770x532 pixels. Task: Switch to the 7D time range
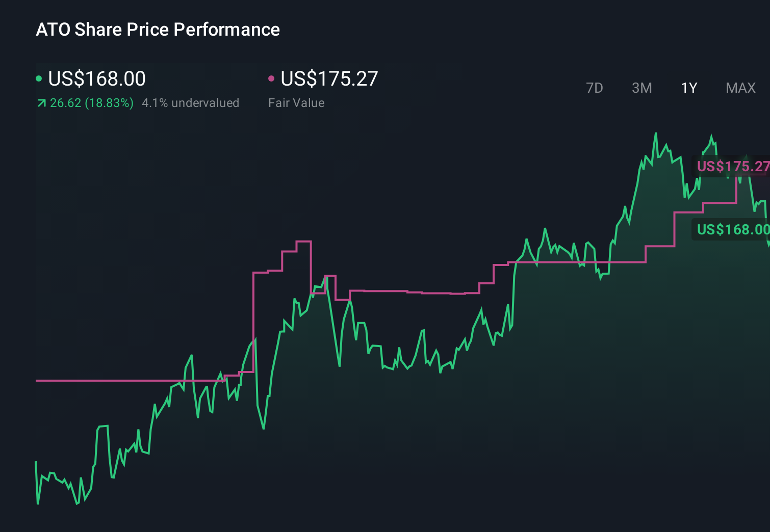coord(595,88)
